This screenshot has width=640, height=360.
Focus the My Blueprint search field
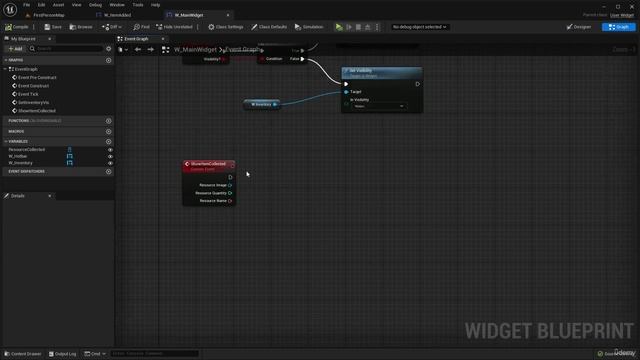[x=65, y=49]
